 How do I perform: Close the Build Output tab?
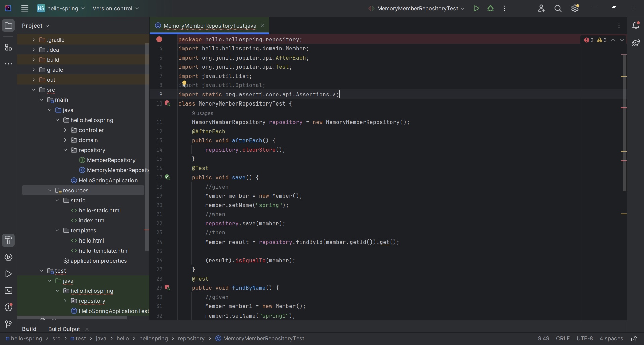(87, 329)
